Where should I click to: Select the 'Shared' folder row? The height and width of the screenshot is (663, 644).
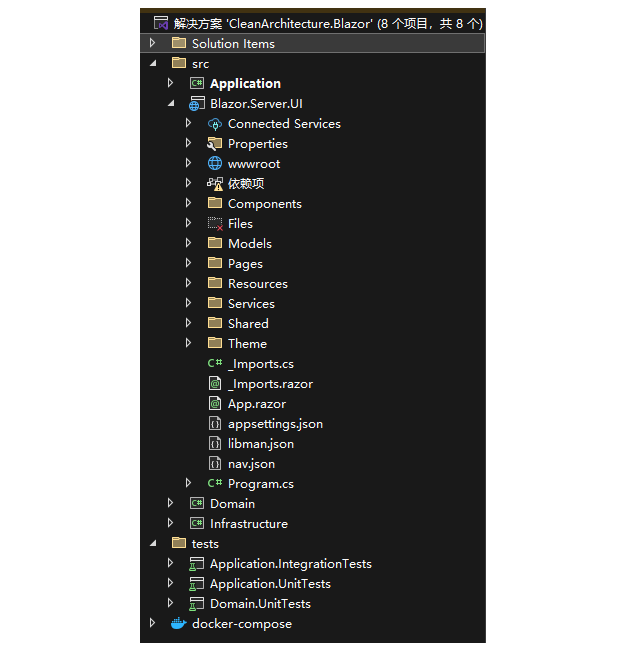pyautogui.click(x=313, y=323)
